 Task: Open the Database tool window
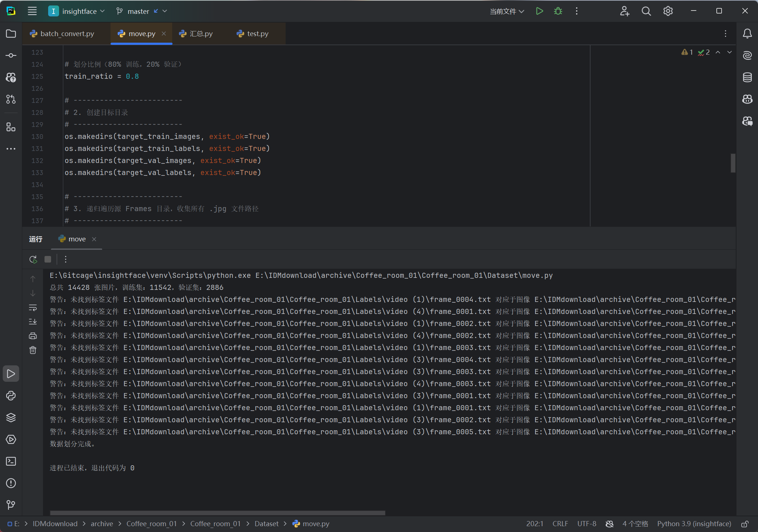click(x=747, y=77)
